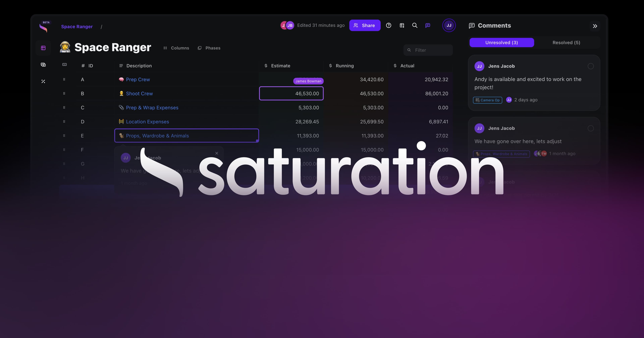Open the Location Expenses line item
The width and height of the screenshot is (644, 338).
[148, 122]
